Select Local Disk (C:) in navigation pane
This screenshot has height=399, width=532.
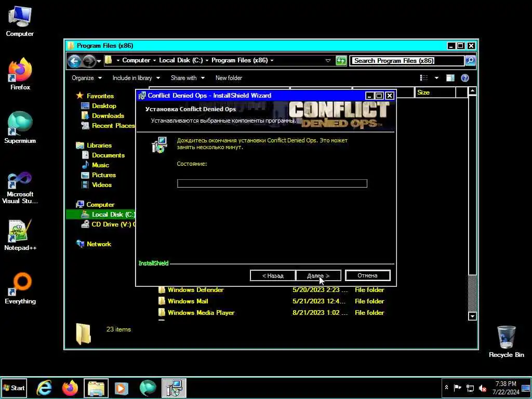coord(101,215)
